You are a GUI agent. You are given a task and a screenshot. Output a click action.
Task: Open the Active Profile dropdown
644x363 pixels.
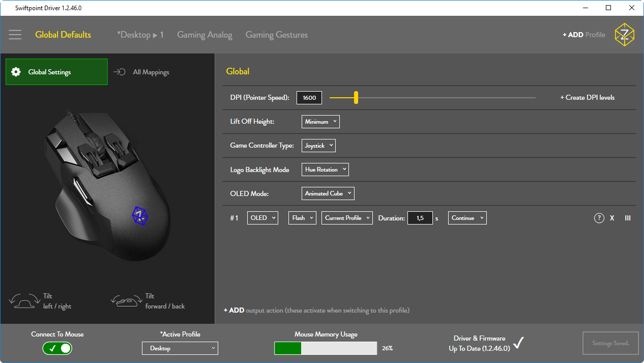pyautogui.click(x=180, y=348)
